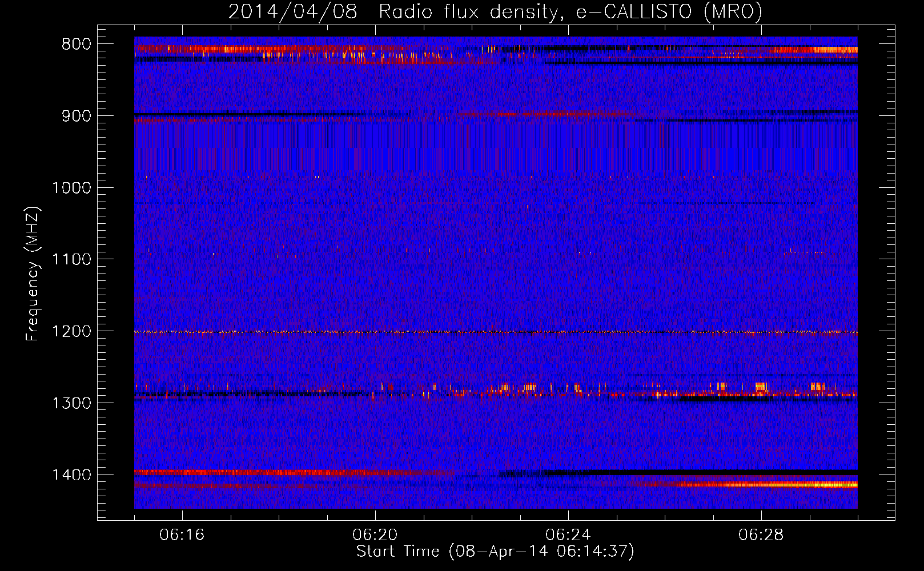The image size is (924, 571).
Task: Click the 06:16 time tick label
Action: (182, 535)
